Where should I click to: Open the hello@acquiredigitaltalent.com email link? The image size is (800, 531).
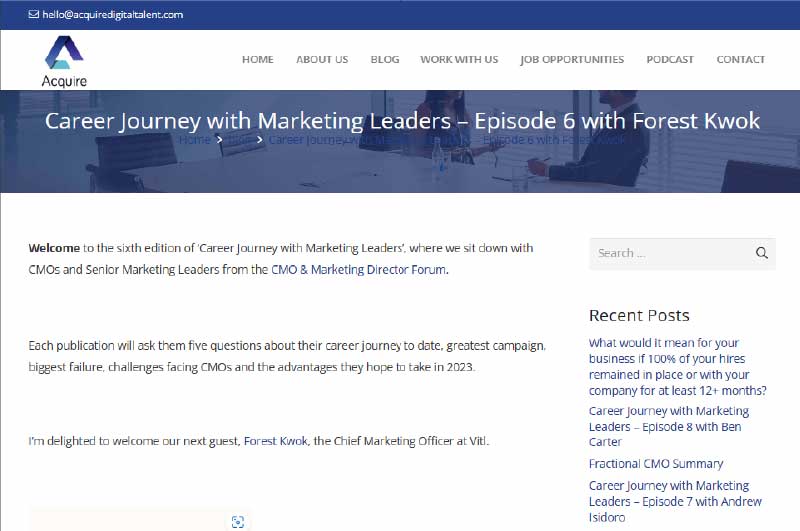click(x=112, y=14)
